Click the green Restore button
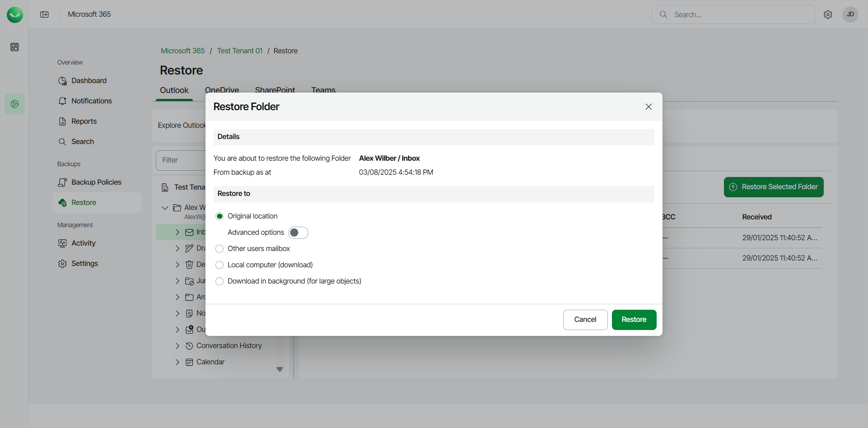The image size is (868, 428). 634,320
